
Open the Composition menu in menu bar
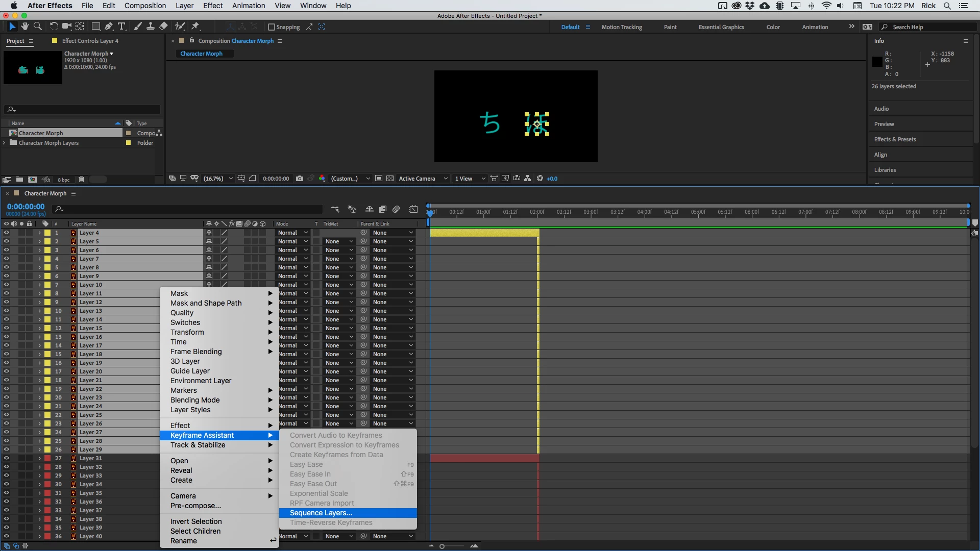(145, 6)
